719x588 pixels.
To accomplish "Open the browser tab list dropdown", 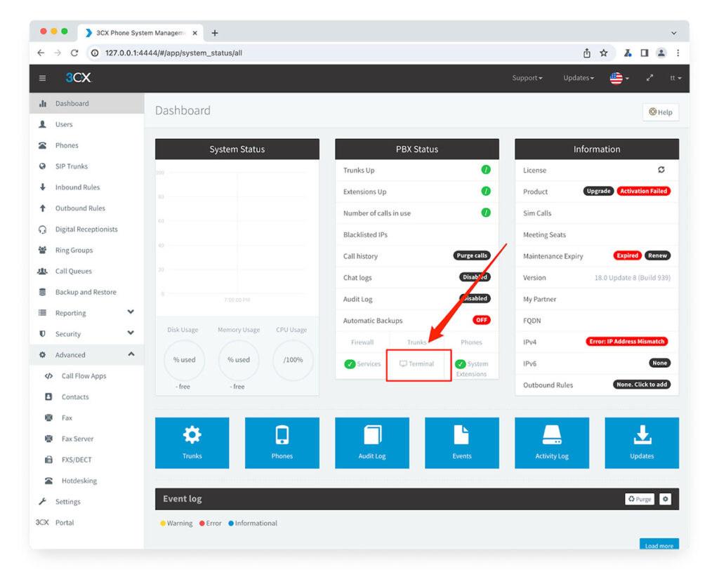I will [x=673, y=33].
